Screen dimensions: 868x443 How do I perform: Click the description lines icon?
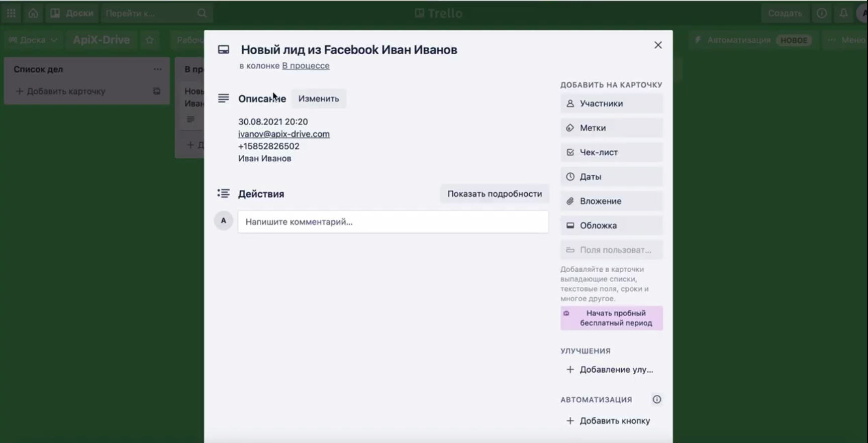pyautogui.click(x=224, y=98)
